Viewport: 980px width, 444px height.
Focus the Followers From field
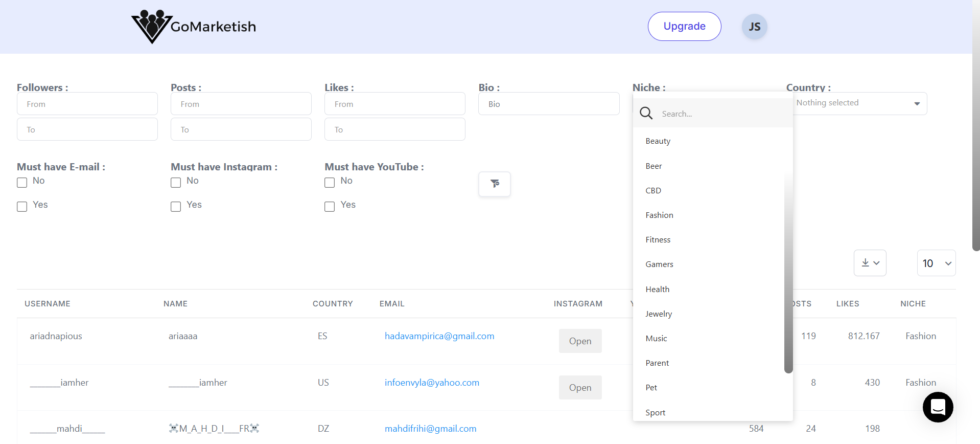click(x=87, y=104)
